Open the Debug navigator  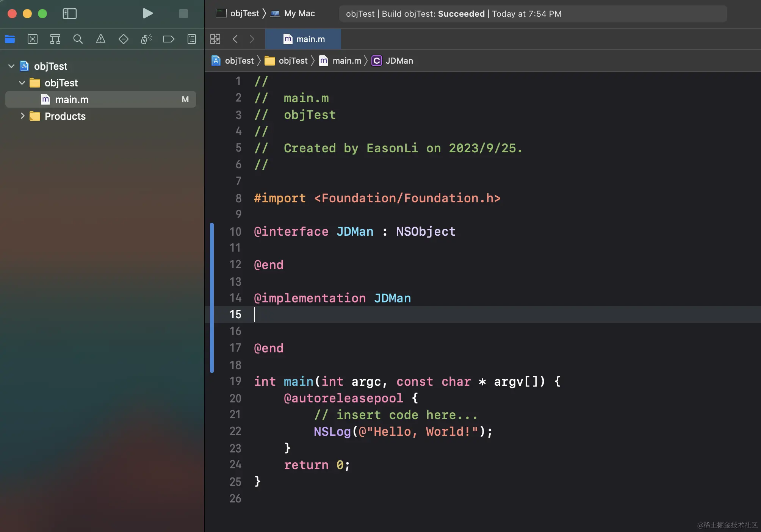[146, 39]
